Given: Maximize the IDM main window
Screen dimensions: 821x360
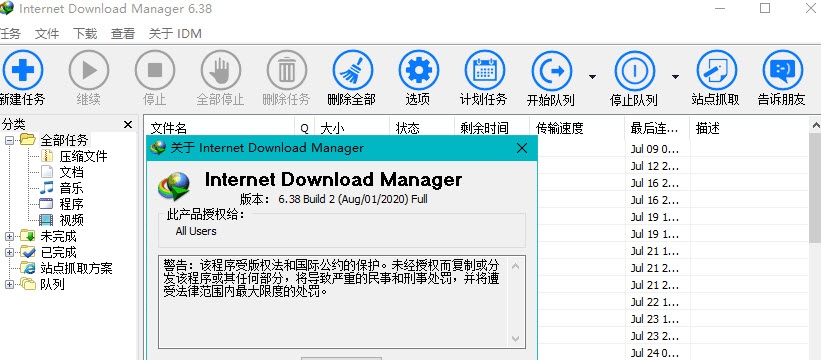Looking at the screenshot, I should [765, 8].
